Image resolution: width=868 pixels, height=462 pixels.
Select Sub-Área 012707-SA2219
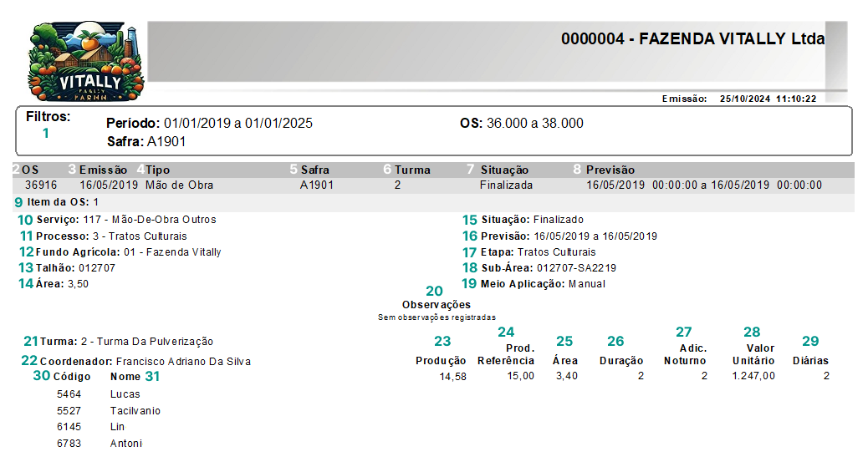(549, 268)
